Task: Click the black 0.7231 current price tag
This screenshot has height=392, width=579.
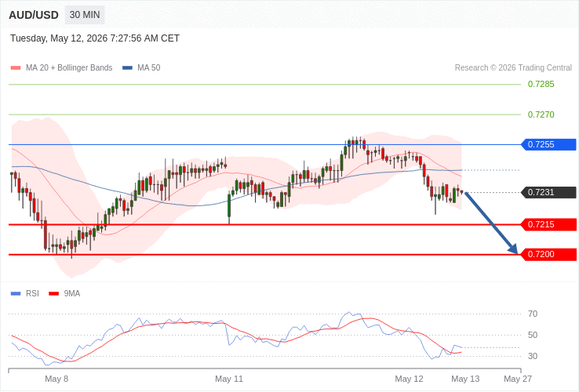Action: [548, 192]
